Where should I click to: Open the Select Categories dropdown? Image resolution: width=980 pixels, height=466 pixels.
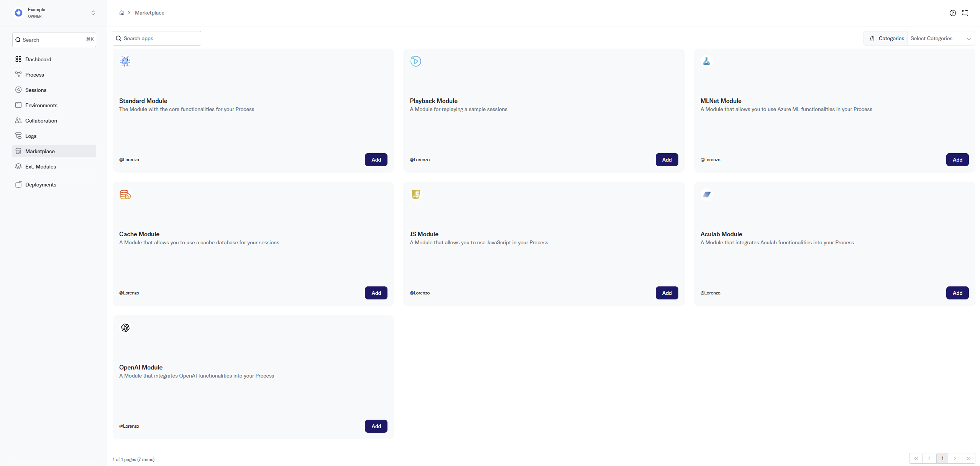(941, 38)
